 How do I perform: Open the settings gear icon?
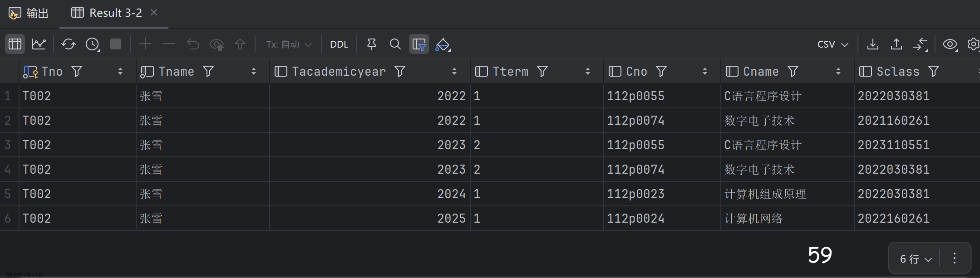[973, 44]
